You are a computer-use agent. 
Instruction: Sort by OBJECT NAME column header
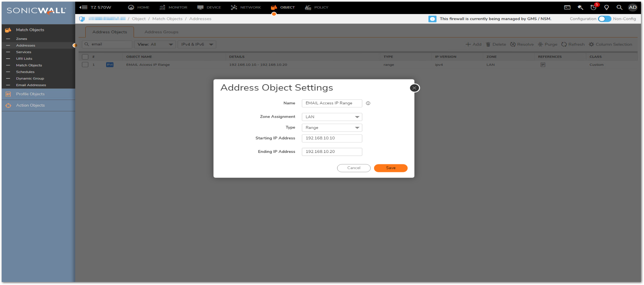pos(139,57)
